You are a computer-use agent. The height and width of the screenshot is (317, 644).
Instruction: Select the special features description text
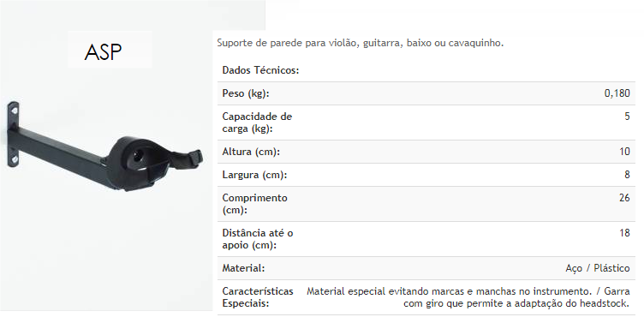click(x=468, y=297)
